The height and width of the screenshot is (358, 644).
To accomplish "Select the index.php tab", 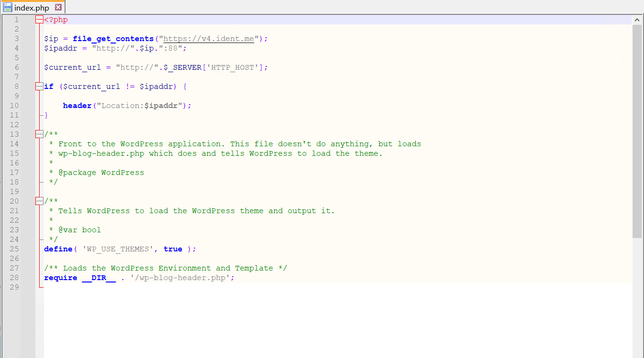I will pyautogui.click(x=31, y=7).
